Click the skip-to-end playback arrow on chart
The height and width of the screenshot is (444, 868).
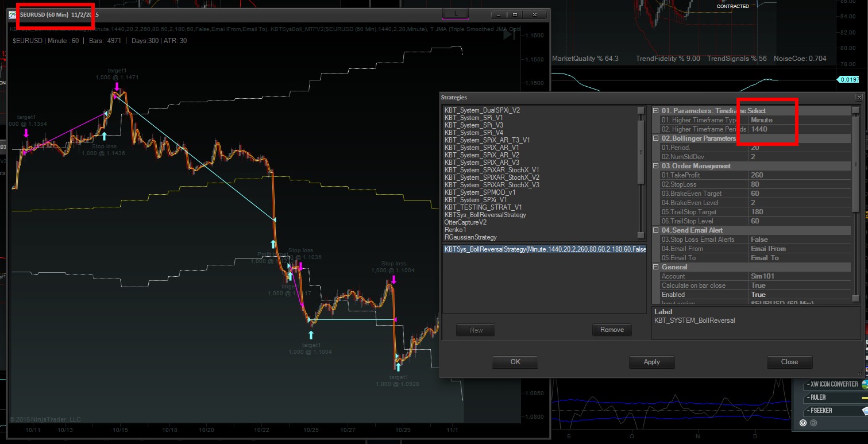(x=509, y=34)
